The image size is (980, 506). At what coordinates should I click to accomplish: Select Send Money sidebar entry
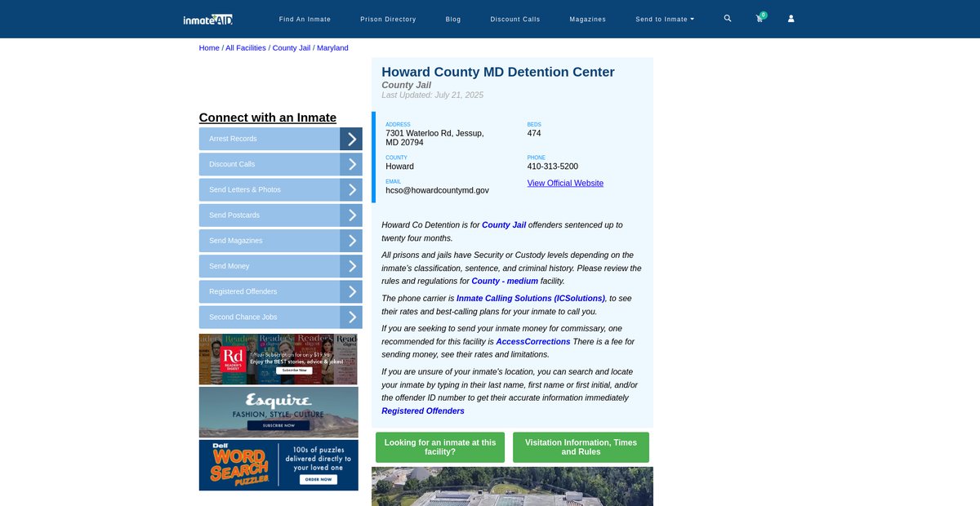tap(269, 266)
